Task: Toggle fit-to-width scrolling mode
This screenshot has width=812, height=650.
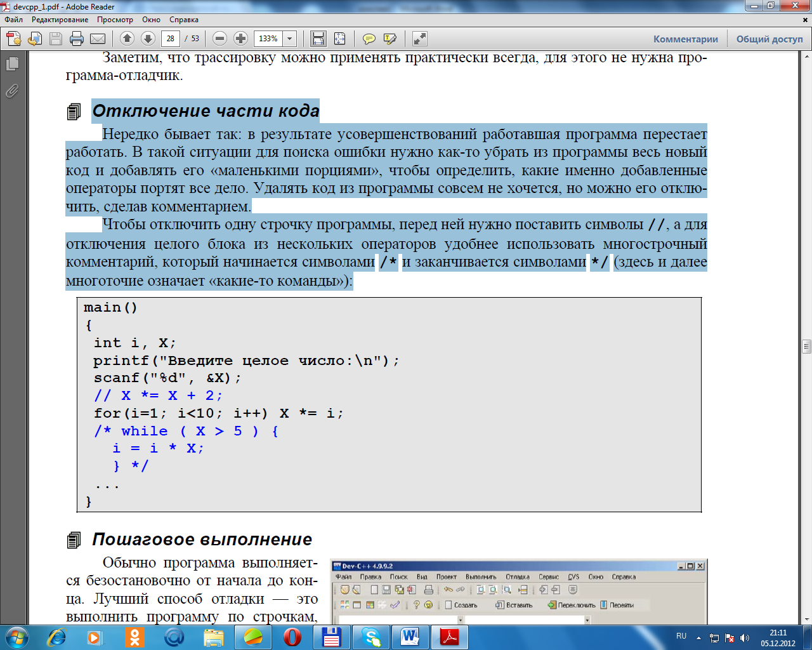Action: [x=318, y=39]
